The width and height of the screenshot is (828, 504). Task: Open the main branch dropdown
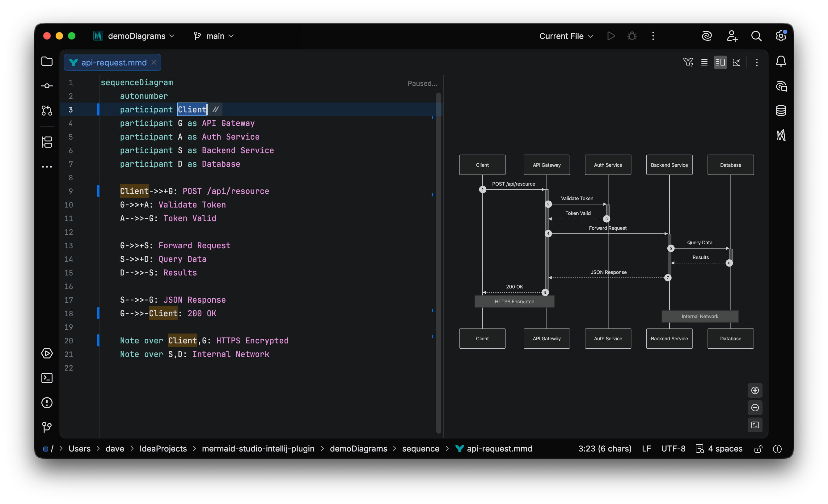coord(214,36)
